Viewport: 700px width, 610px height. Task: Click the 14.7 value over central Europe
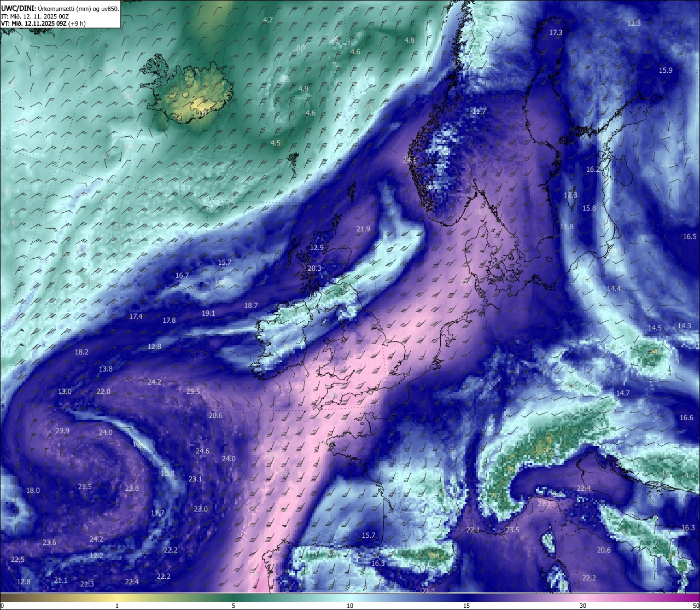[x=623, y=393]
